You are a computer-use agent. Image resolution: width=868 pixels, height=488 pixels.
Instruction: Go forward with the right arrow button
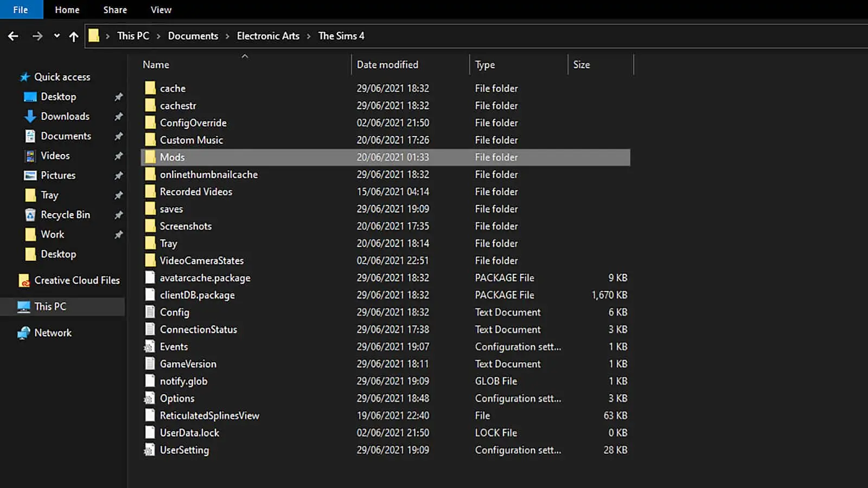(37, 36)
